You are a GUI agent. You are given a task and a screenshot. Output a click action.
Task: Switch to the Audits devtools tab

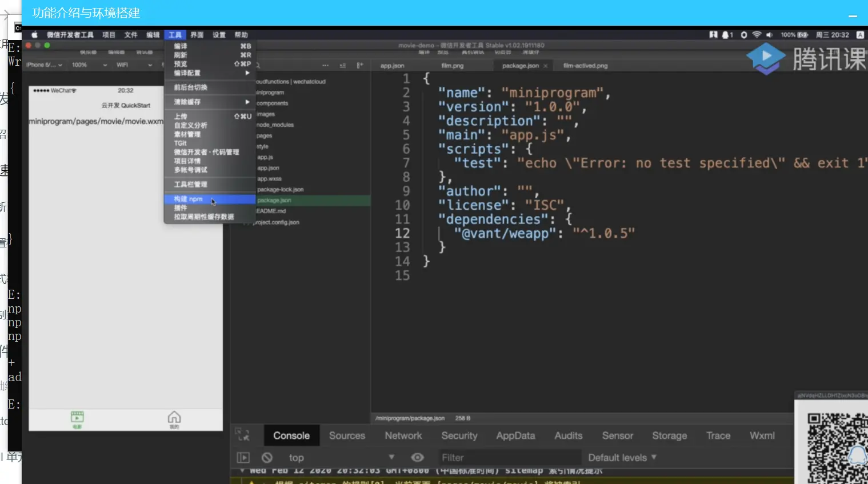point(569,435)
